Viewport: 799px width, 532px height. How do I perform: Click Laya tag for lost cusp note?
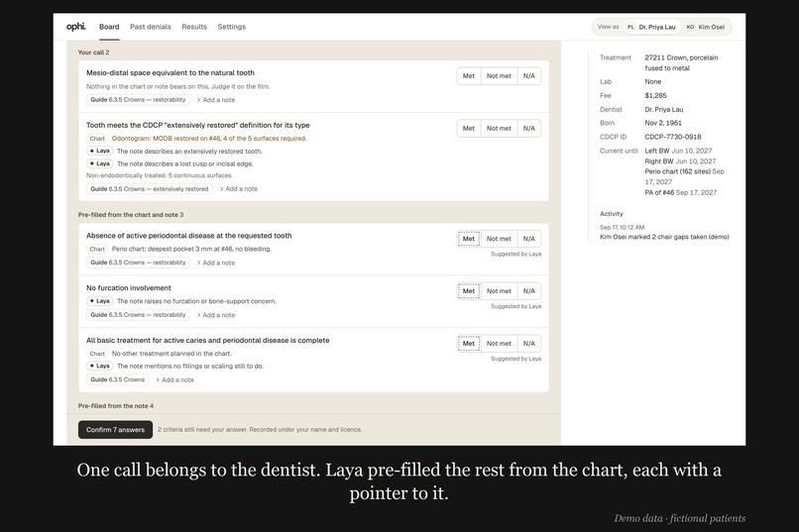[x=100, y=163]
